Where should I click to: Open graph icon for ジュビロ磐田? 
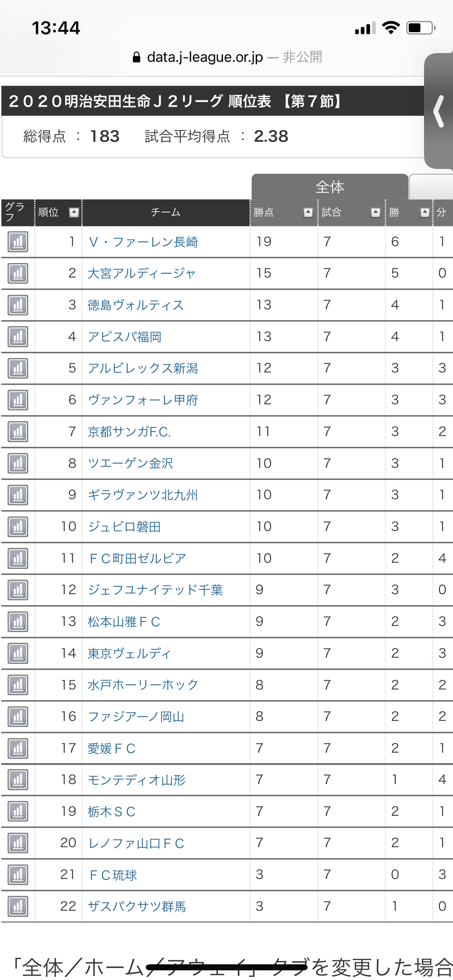tap(18, 527)
